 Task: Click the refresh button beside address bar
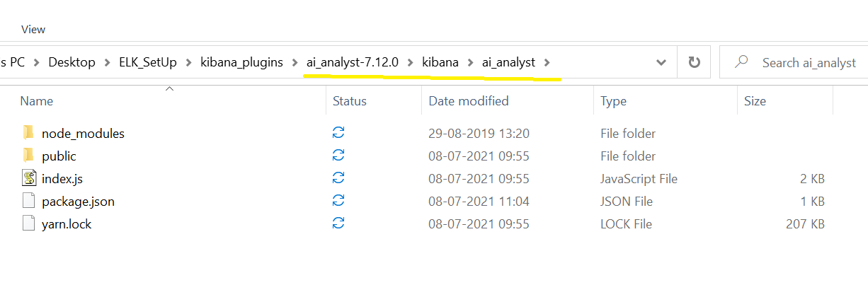coord(694,62)
